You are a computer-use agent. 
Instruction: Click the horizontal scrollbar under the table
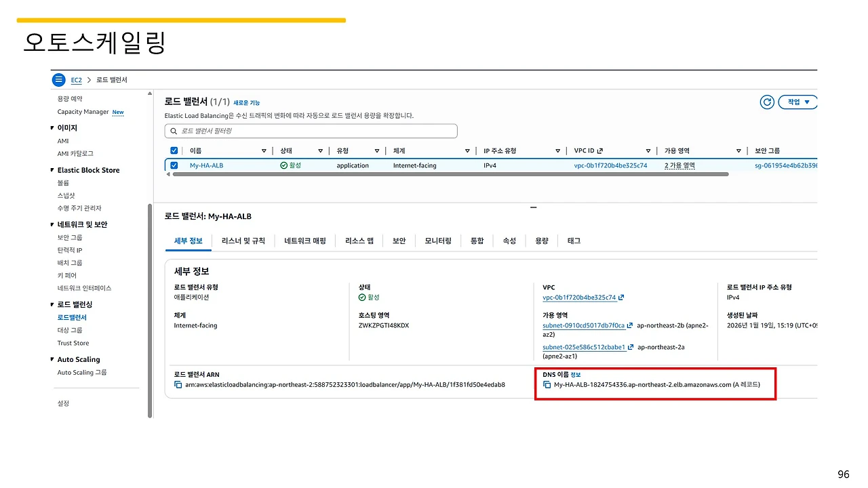[x=450, y=174]
